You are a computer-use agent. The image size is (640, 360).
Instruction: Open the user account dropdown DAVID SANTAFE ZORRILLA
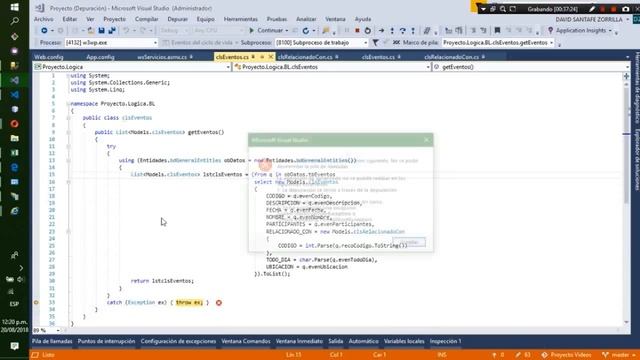593,19
